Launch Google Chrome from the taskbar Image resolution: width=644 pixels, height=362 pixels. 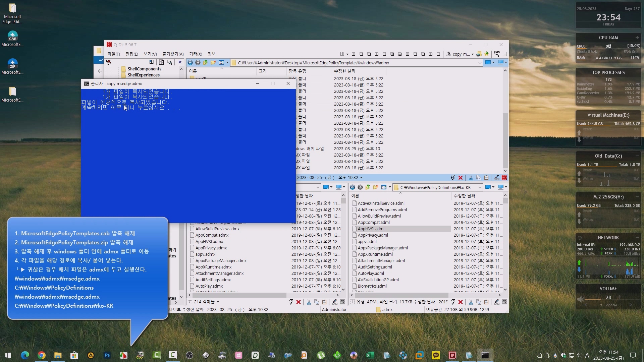[42, 355]
